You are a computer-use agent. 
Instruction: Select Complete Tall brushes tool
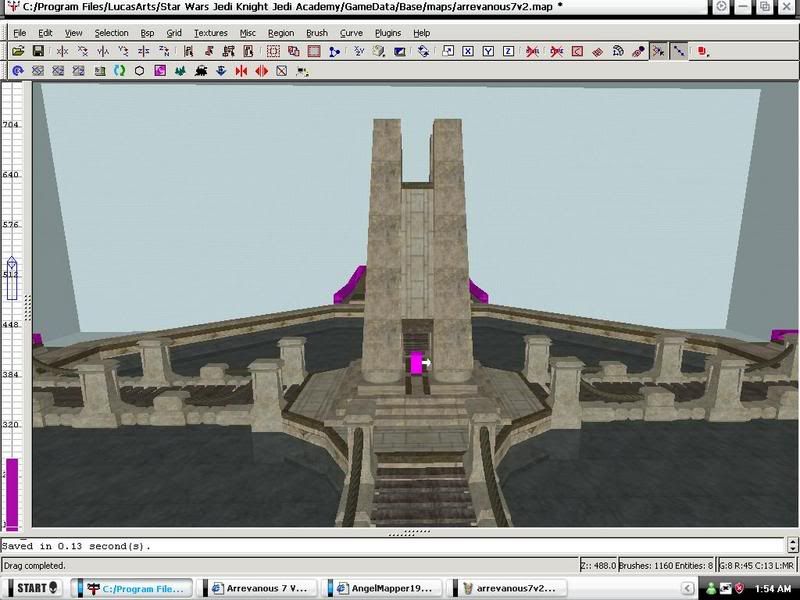point(188,51)
